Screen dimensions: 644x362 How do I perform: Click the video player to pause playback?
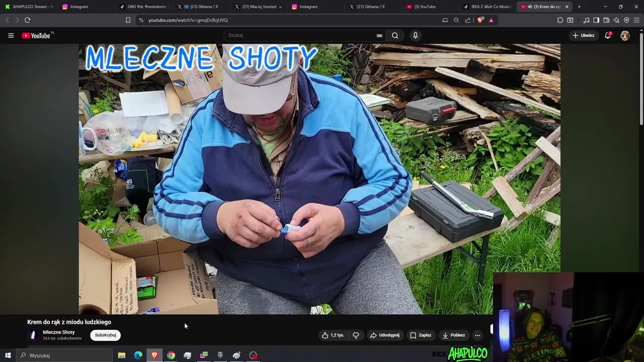319,179
